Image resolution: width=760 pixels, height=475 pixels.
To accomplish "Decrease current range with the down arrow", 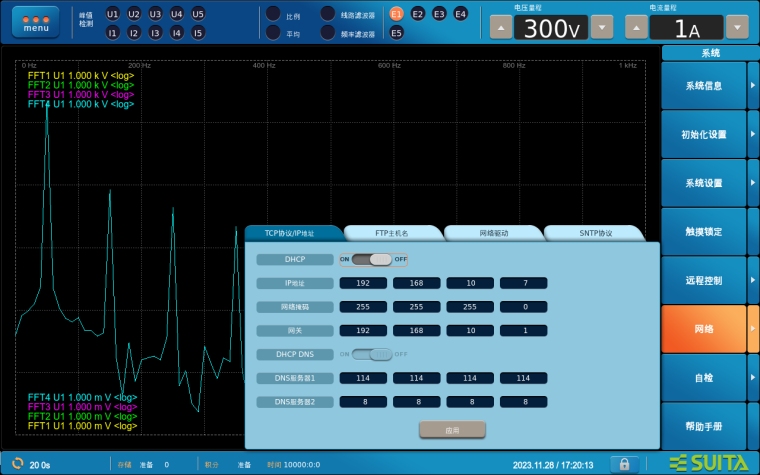I will click(736, 26).
